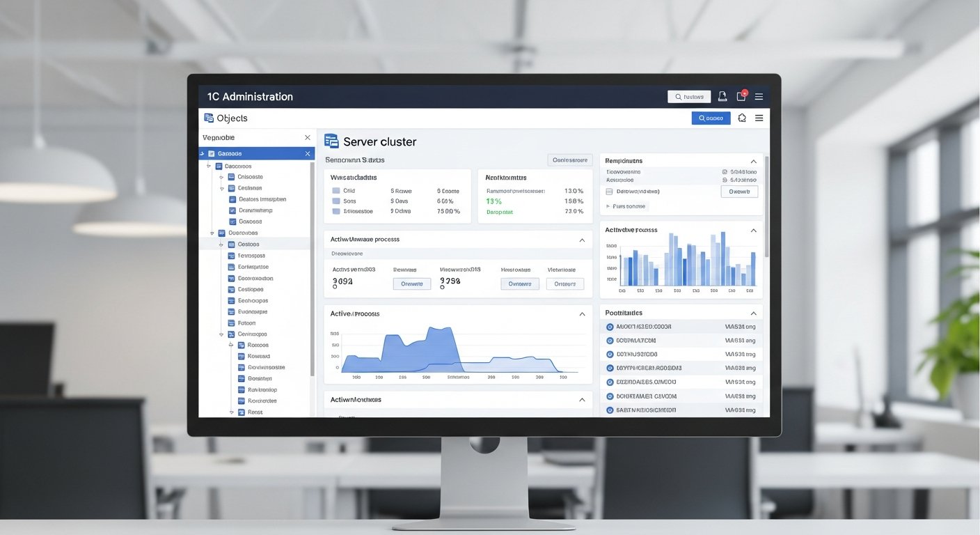
Task: Click the circle icon beside 'EG3INOAIEBS.OMOOD'
Action: click(610, 382)
